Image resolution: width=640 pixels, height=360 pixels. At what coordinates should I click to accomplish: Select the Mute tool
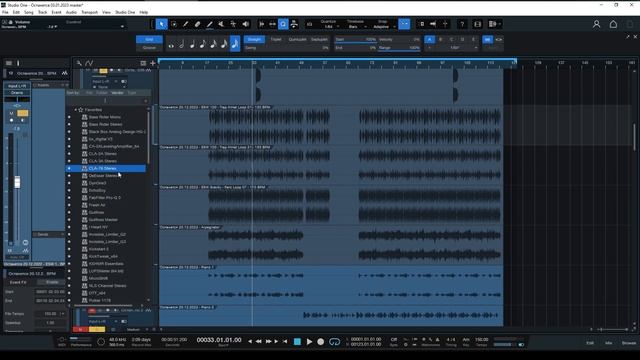(221, 24)
